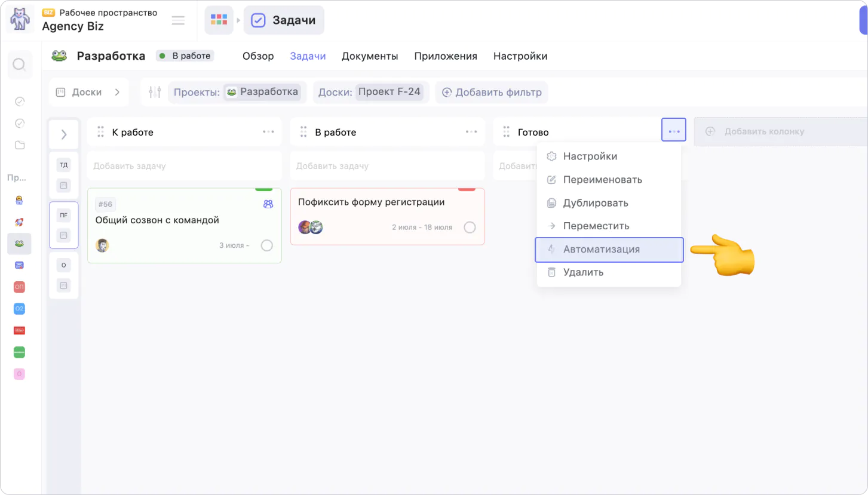This screenshot has width=868, height=495.
Task: Select the frog project icon in sidebar
Action: pyautogui.click(x=19, y=244)
